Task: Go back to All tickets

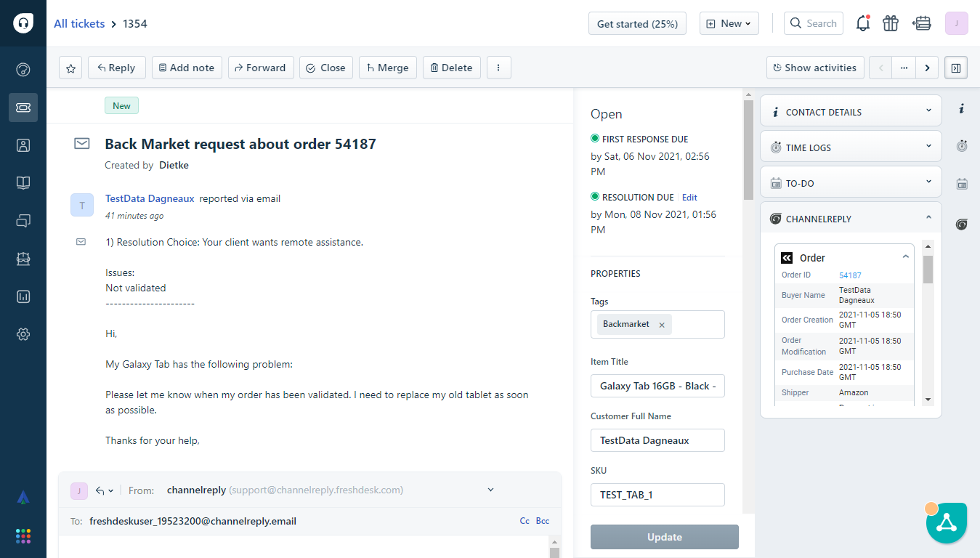Action: point(79,23)
